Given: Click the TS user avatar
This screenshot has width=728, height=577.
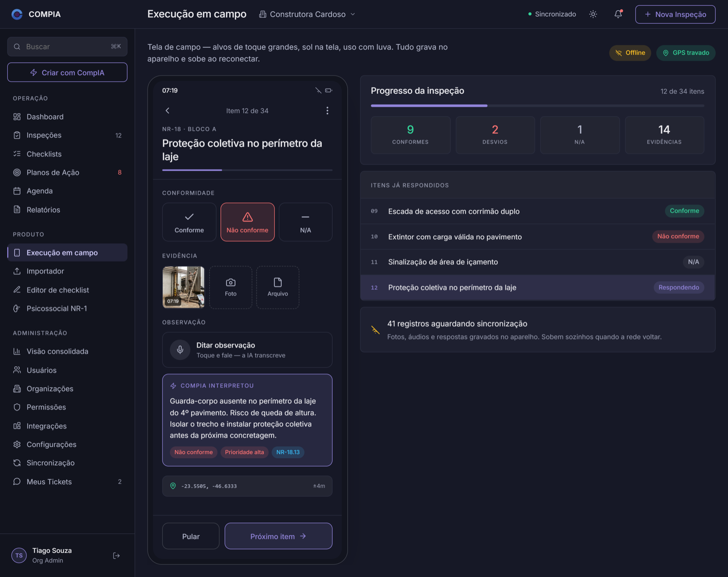Looking at the screenshot, I should [x=19, y=556].
